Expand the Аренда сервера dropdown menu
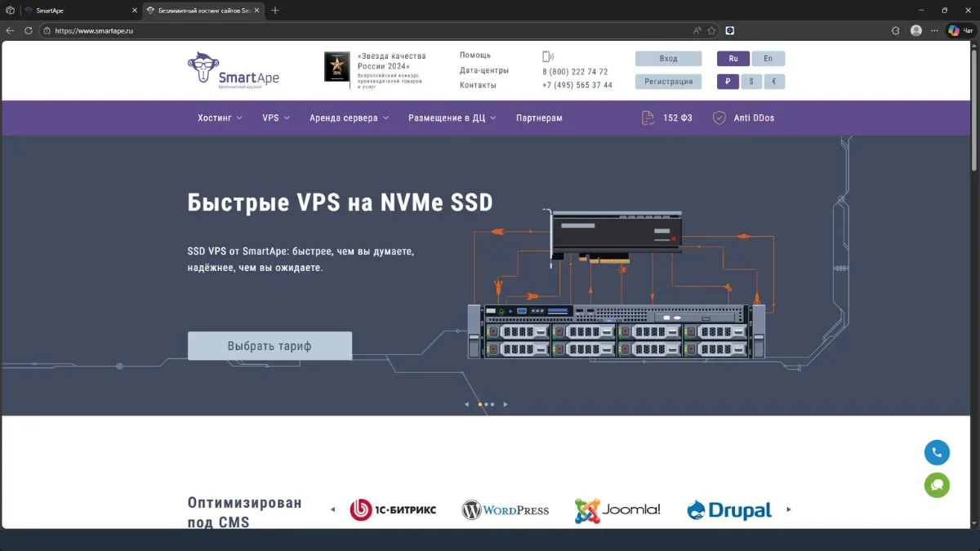 click(x=349, y=118)
